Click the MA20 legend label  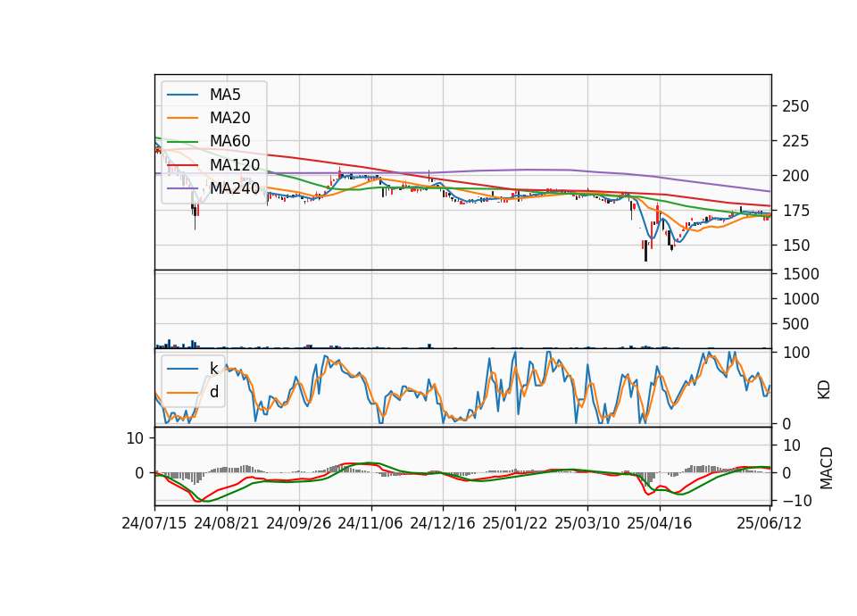click(x=229, y=118)
